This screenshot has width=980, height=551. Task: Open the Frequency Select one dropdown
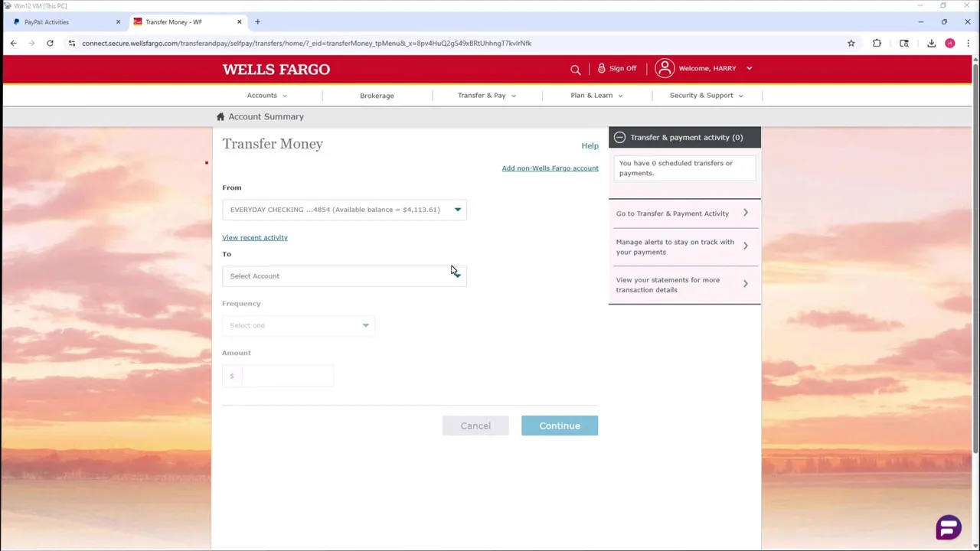point(298,325)
